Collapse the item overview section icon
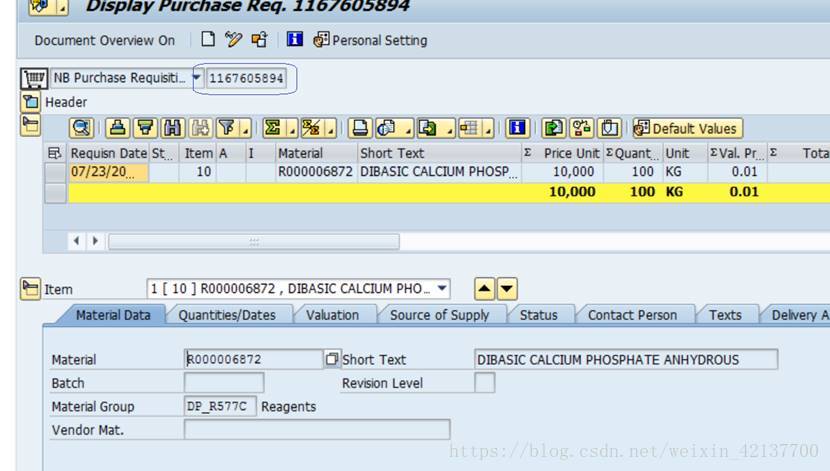The height and width of the screenshot is (471, 830). pyautogui.click(x=30, y=125)
